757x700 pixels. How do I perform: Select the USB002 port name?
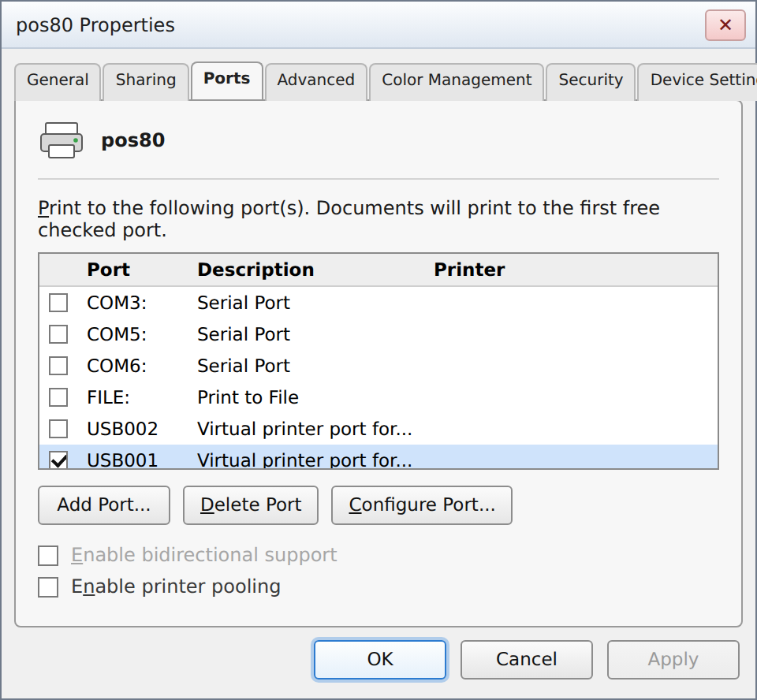[x=122, y=429]
